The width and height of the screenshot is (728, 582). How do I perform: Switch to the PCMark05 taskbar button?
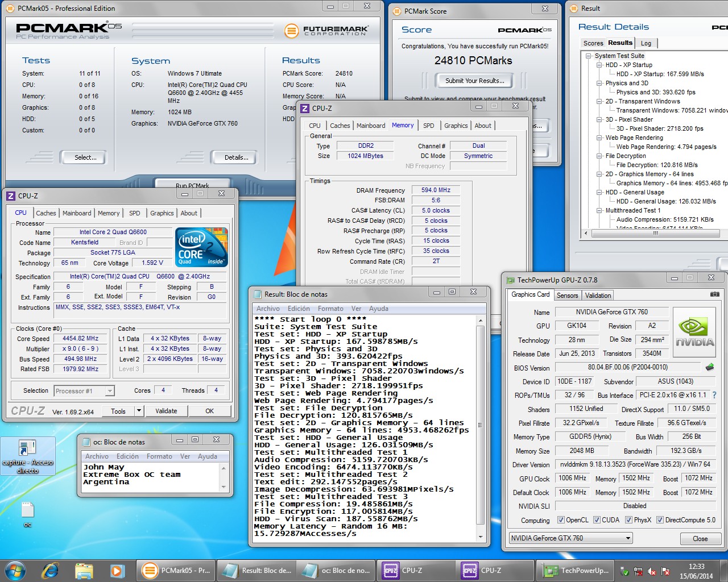(x=176, y=570)
